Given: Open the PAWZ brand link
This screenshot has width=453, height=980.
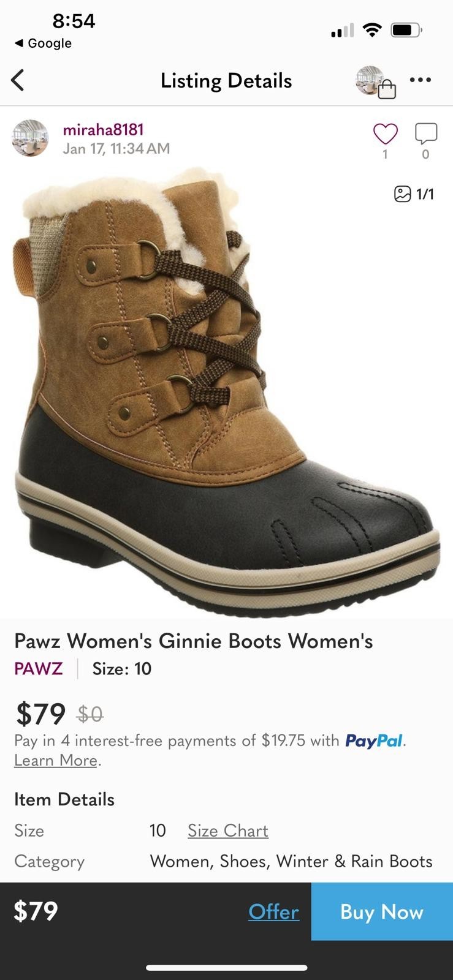Looking at the screenshot, I should click(x=38, y=668).
